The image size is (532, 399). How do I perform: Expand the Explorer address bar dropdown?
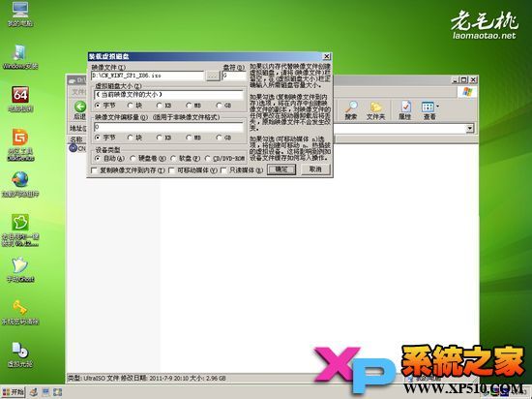click(470, 129)
